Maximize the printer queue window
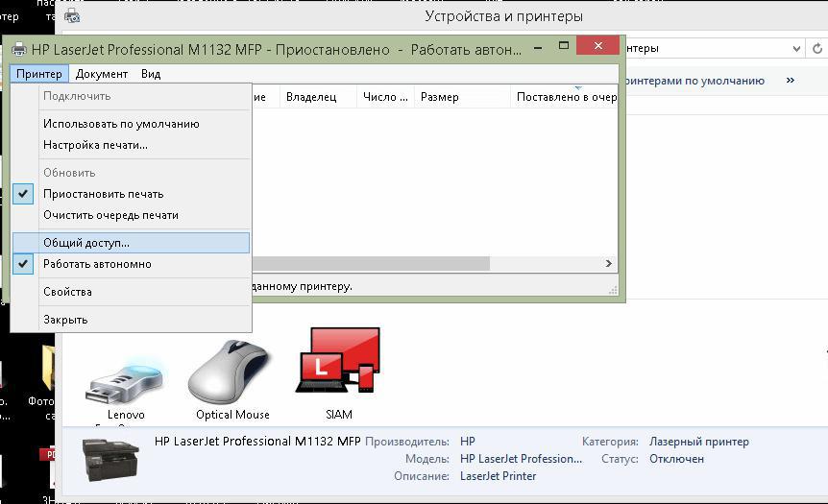The image size is (828, 504). (564, 46)
